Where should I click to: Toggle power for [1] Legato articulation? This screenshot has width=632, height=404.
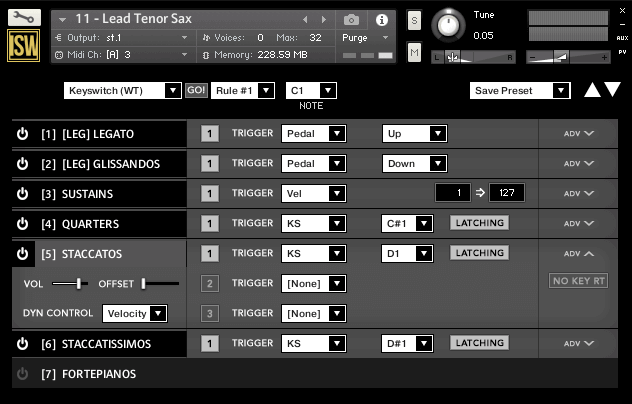tap(23, 134)
